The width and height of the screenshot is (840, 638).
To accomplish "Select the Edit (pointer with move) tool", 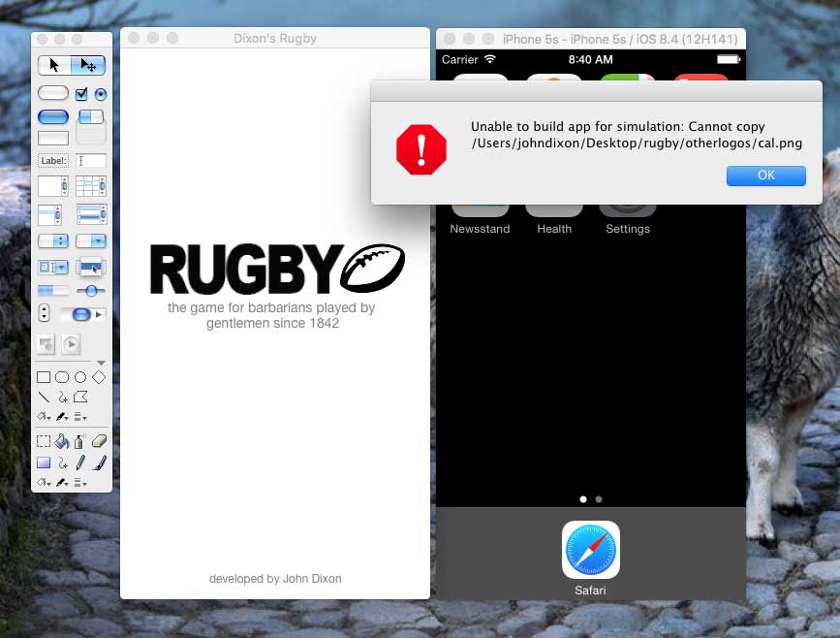I will (x=88, y=65).
